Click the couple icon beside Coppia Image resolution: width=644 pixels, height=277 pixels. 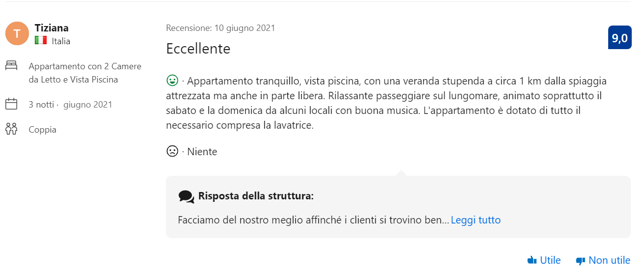click(11, 130)
